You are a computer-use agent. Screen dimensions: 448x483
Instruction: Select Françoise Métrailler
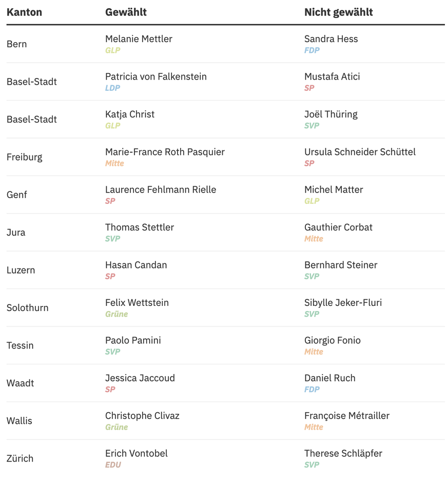coord(347,416)
